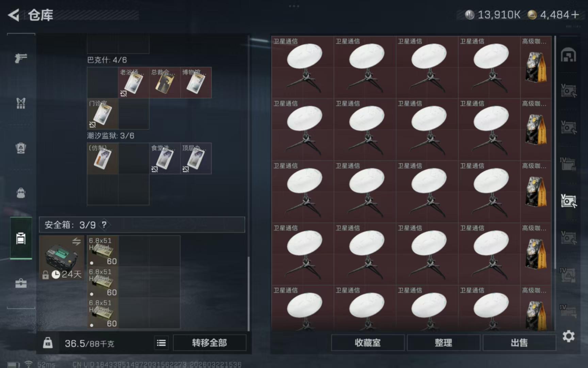Click the 出售 sell button
588x368 pixels.
coord(519,343)
